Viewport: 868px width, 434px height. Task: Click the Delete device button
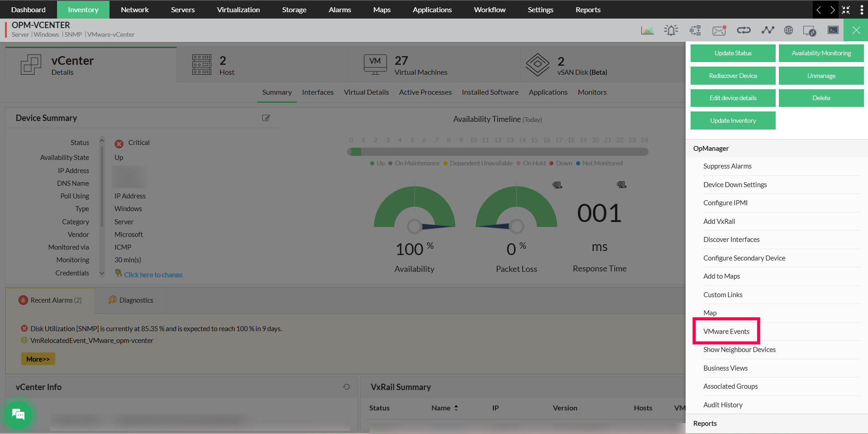pyautogui.click(x=821, y=98)
